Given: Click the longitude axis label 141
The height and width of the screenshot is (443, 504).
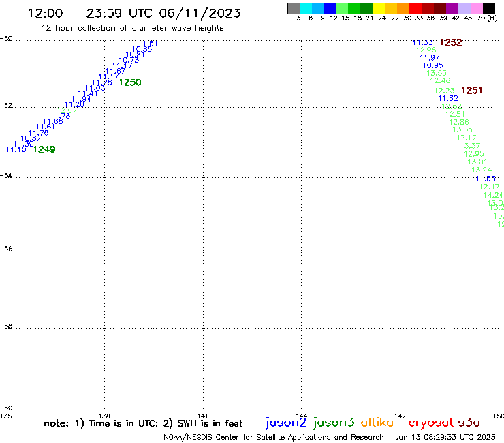Looking at the screenshot, I should click(x=202, y=416).
